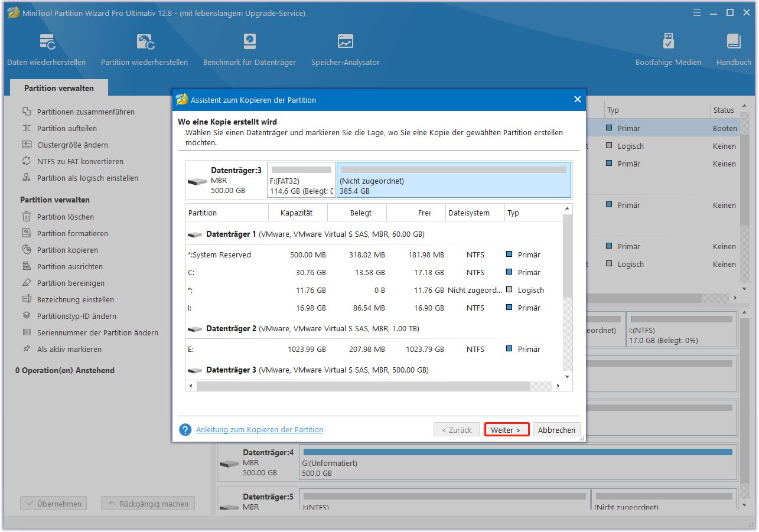Image resolution: width=759 pixels, height=532 pixels.
Task: Close the copy partition wizard dialog
Action: pos(578,100)
